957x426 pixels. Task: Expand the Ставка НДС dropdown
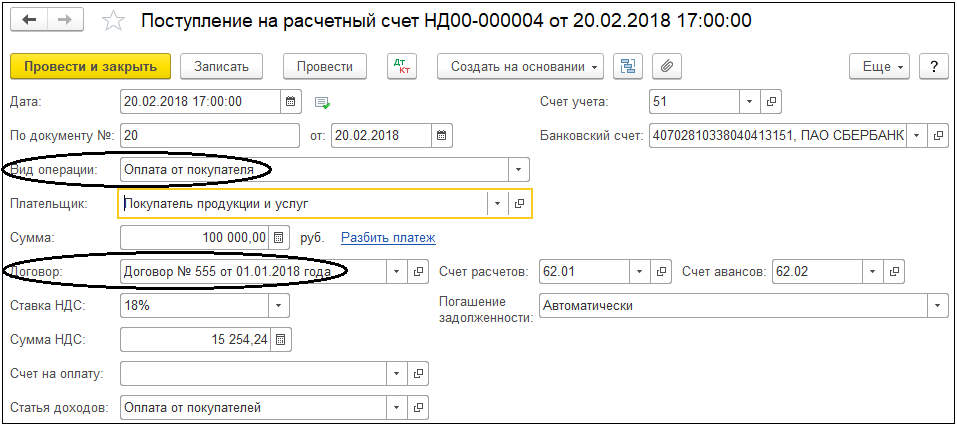tap(279, 306)
